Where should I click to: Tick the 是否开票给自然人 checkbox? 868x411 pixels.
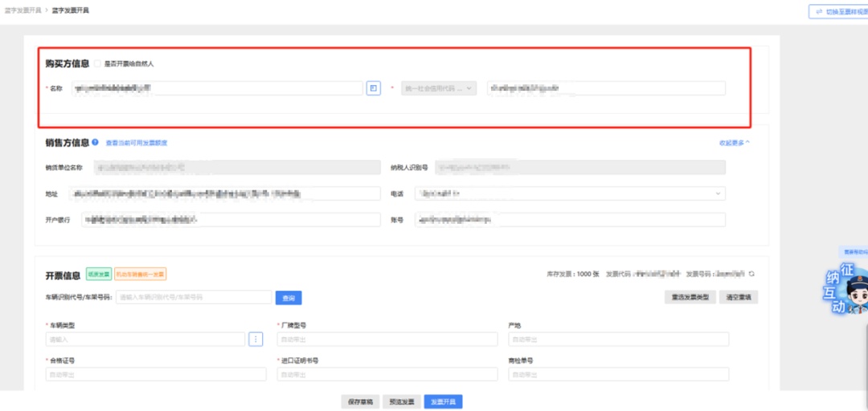click(x=97, y=63)
